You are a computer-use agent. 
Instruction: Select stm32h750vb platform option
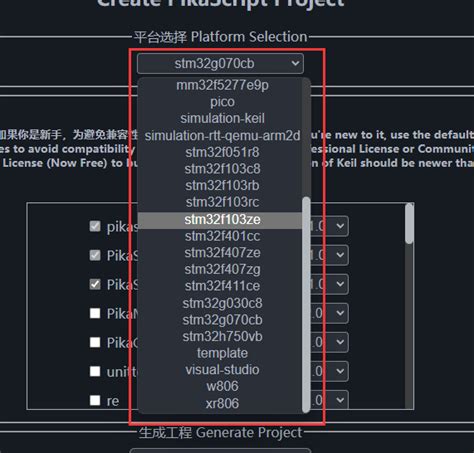pos(222,336)
